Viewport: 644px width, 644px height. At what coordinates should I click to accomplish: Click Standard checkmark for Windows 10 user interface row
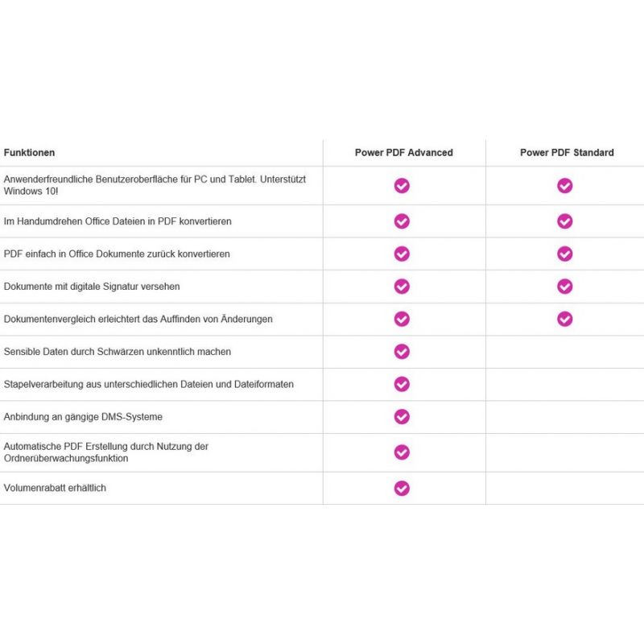565,186
